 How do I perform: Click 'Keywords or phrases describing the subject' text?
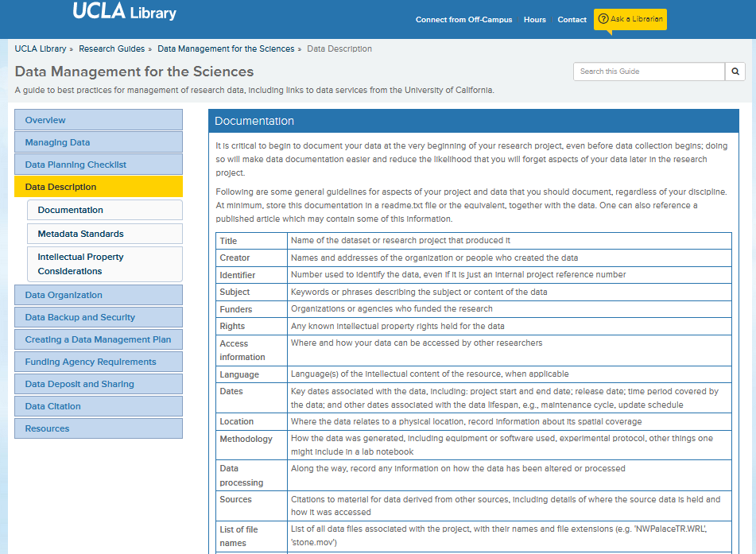click(418, 292)
